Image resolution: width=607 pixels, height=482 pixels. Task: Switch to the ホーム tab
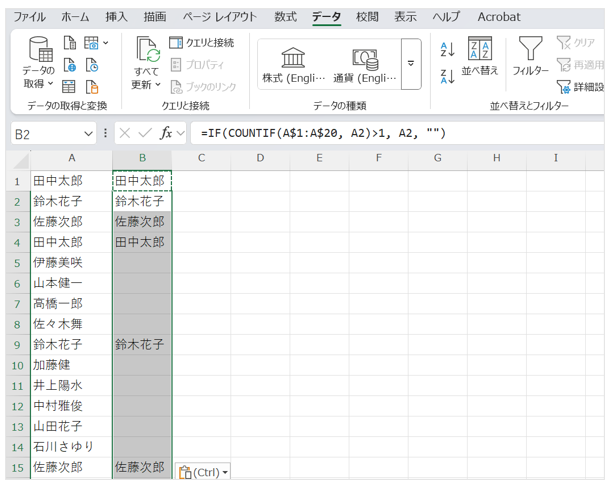point(75,17)
